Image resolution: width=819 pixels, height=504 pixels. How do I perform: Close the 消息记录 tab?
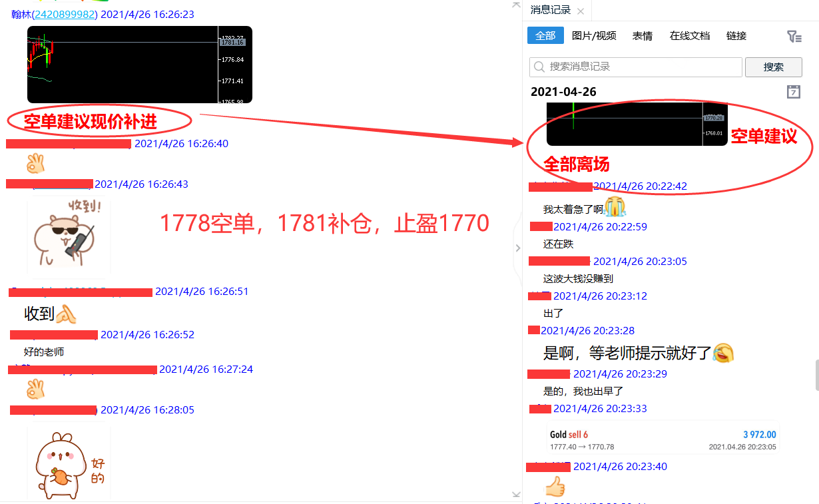581,11
